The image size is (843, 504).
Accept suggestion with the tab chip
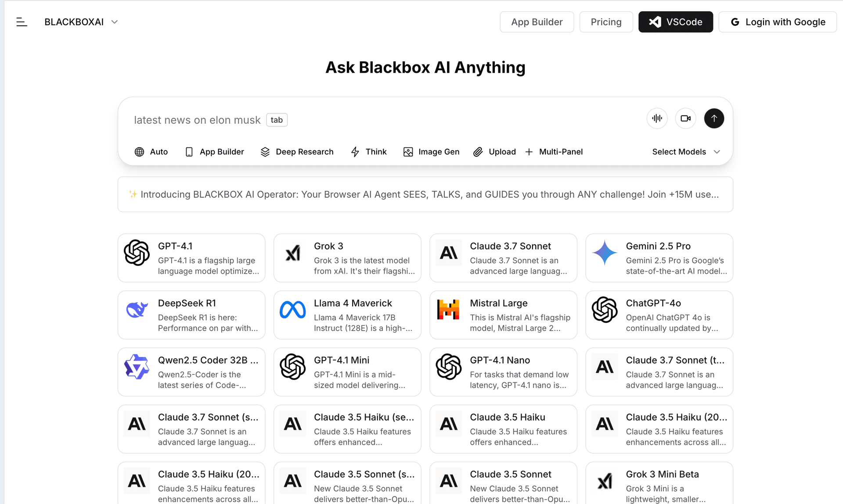[277, 120]
